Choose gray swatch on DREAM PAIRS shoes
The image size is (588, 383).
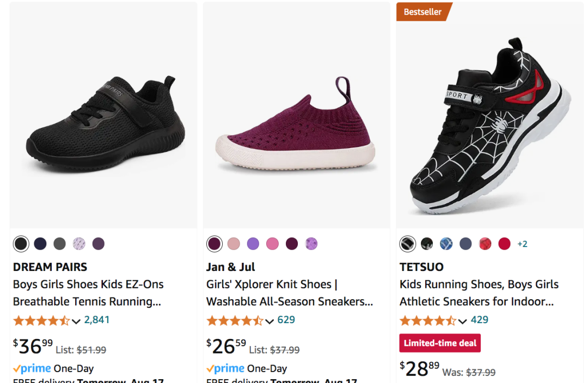(60, 244)
